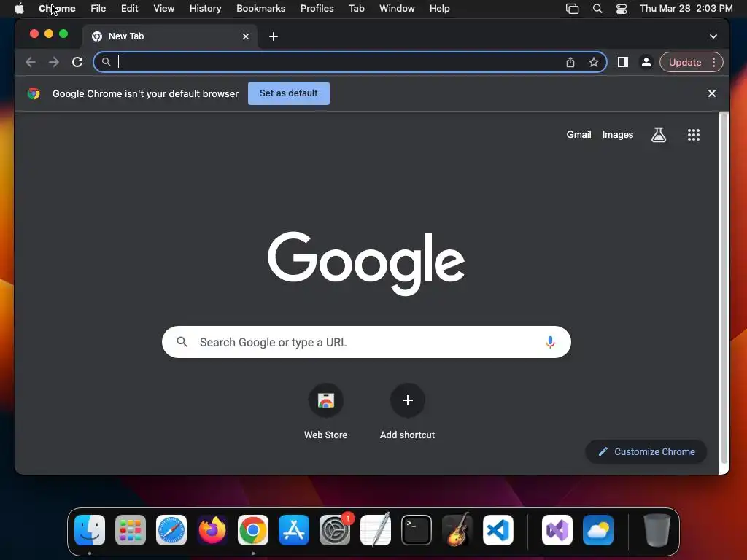Open the Images link

[617, 135]
